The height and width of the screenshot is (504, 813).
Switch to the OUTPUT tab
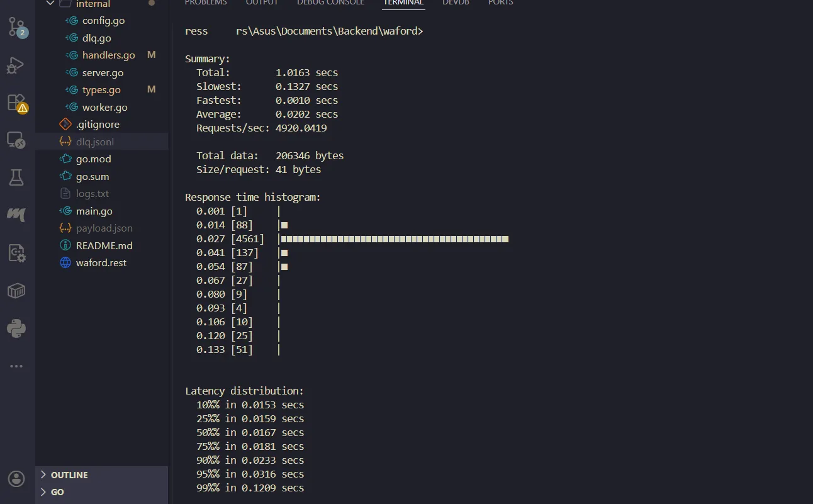[262, 3]
